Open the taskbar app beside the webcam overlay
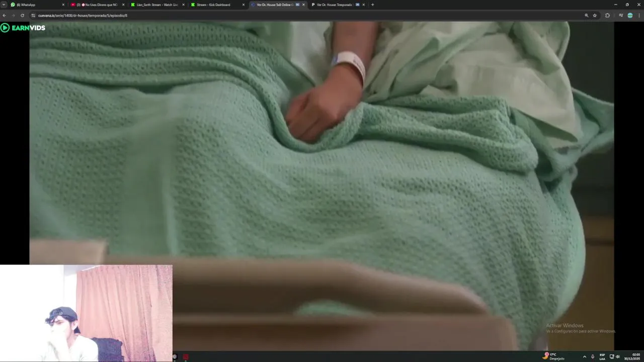 [x=175, y=357]
